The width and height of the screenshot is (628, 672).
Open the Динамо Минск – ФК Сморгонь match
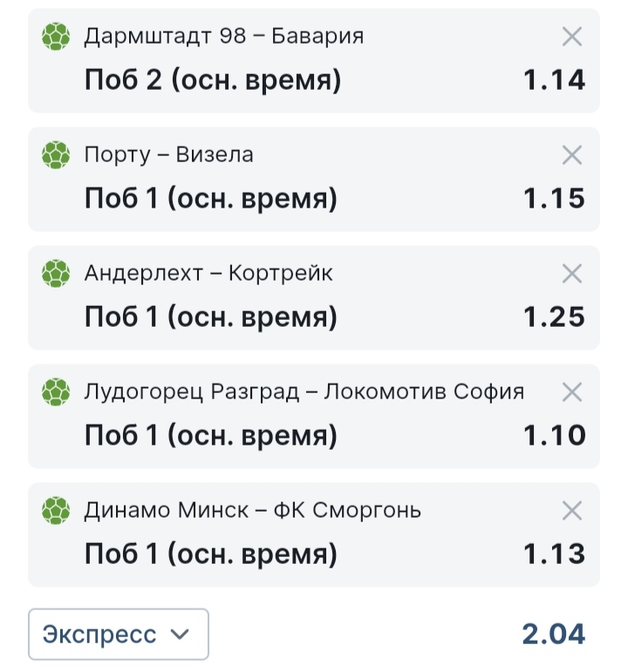(x=253, y=511)
